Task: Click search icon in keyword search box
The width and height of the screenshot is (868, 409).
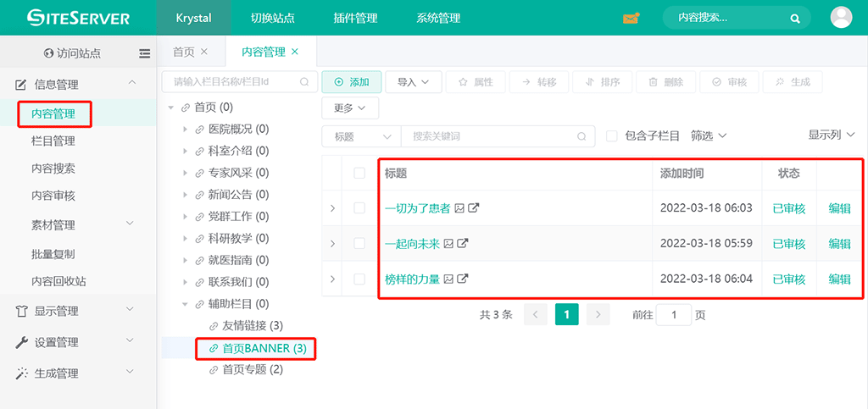Action: (581, 136)
